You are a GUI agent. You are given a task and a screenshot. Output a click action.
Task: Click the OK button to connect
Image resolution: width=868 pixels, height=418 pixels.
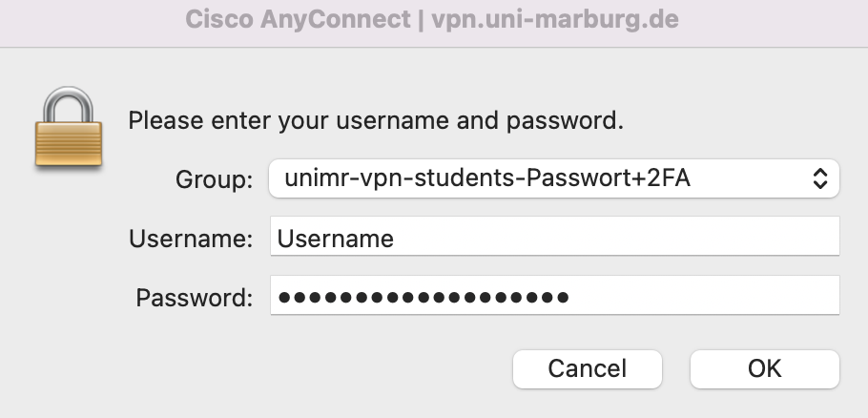point(764,368)
